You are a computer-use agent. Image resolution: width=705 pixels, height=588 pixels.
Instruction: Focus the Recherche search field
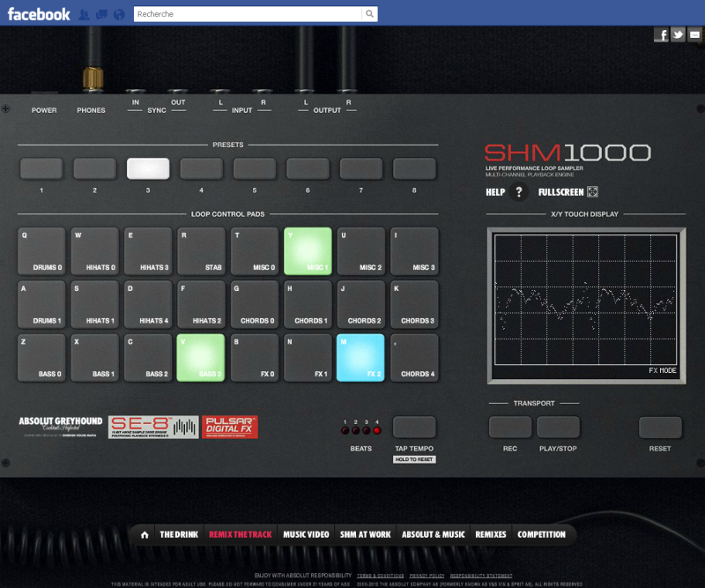(249, 14)
